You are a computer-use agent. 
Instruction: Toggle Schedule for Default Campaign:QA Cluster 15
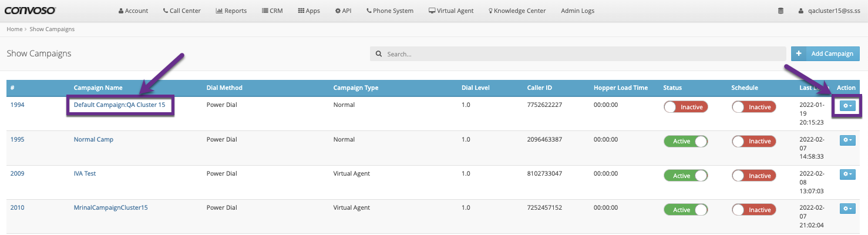pyautogui.click(x=753, y=107)
